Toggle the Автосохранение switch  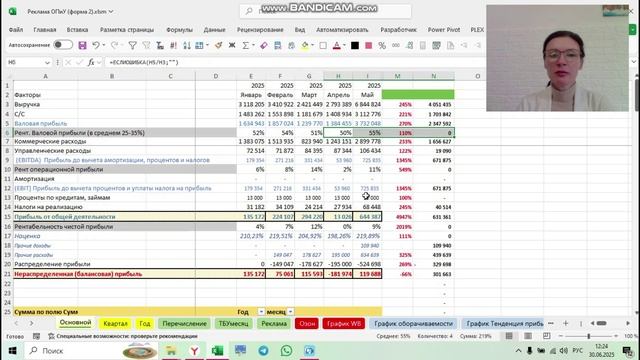point(63,45)
